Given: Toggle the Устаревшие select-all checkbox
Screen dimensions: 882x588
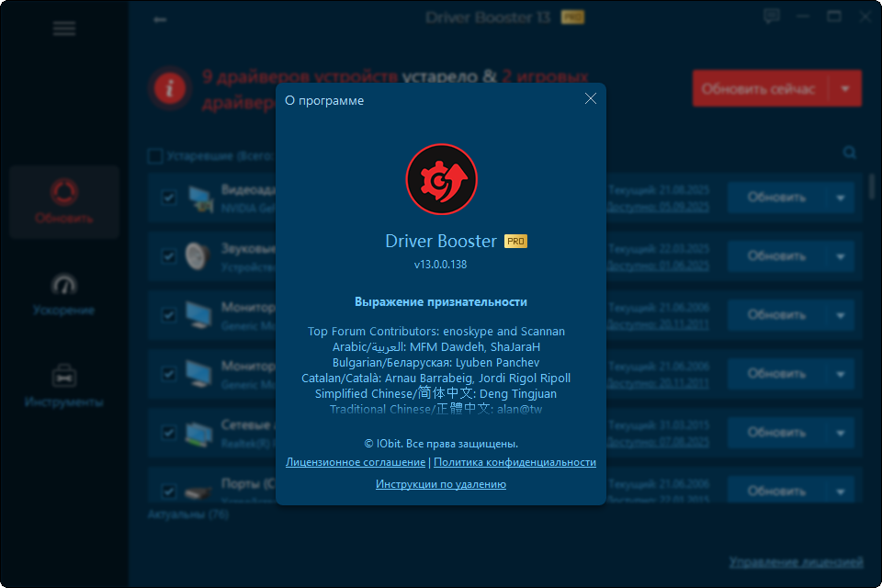Looking at the screenshot, I should coord(155,156).
